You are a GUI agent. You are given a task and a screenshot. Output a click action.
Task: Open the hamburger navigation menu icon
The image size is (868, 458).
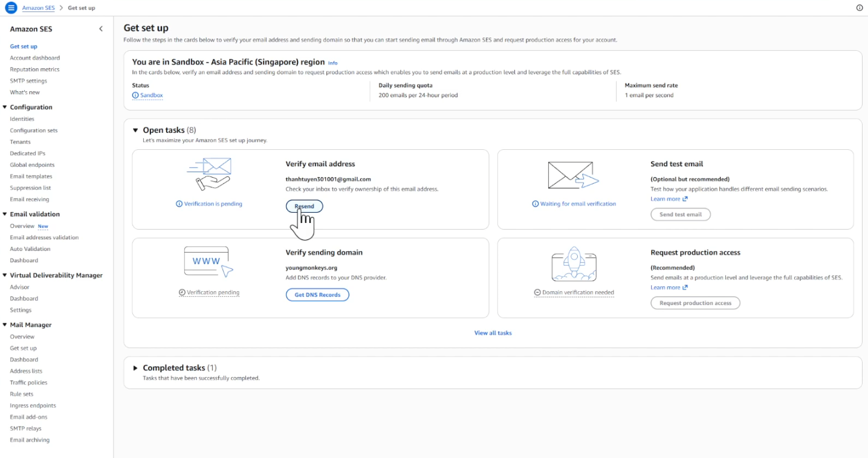pos(11,8)
